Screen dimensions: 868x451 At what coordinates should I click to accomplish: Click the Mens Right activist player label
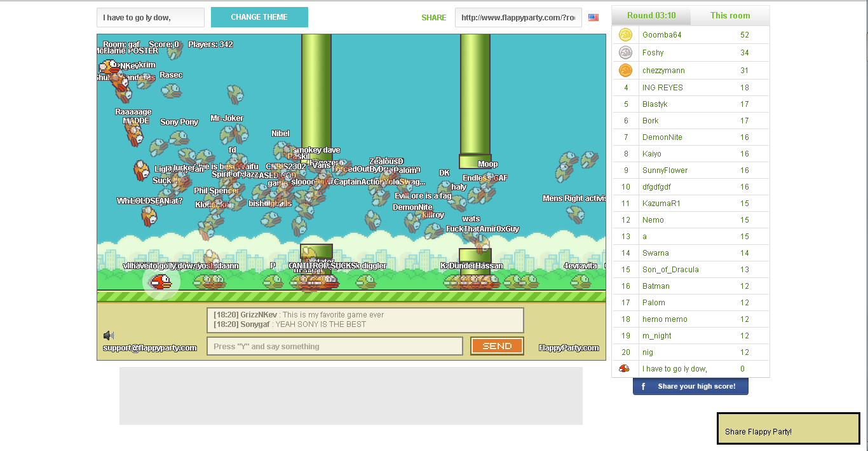point(574,198)
